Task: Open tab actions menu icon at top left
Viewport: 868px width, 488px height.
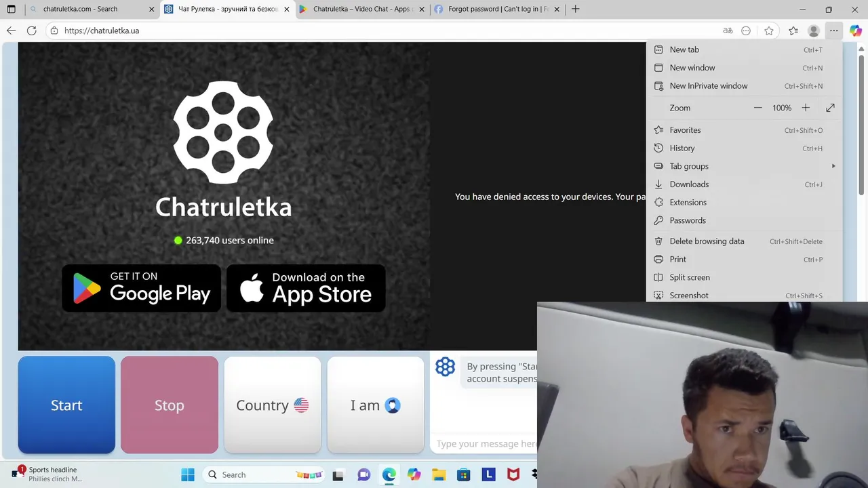Action: pos(11,9)
